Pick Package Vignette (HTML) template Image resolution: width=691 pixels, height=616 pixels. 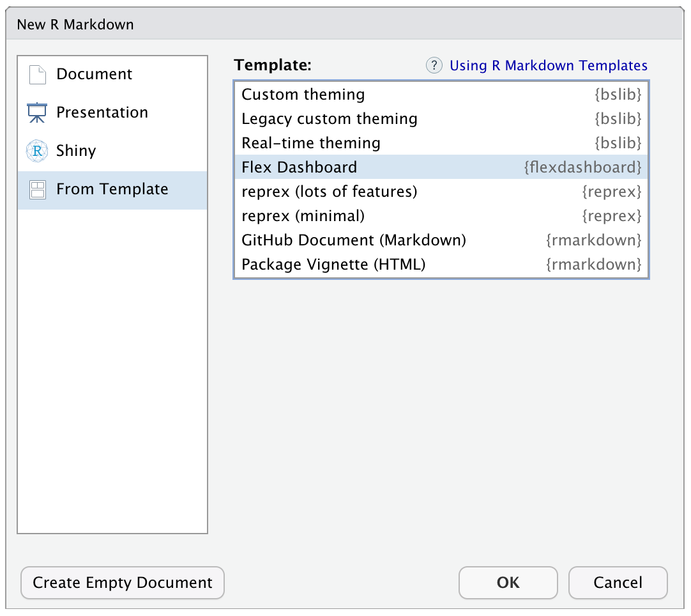441,264
